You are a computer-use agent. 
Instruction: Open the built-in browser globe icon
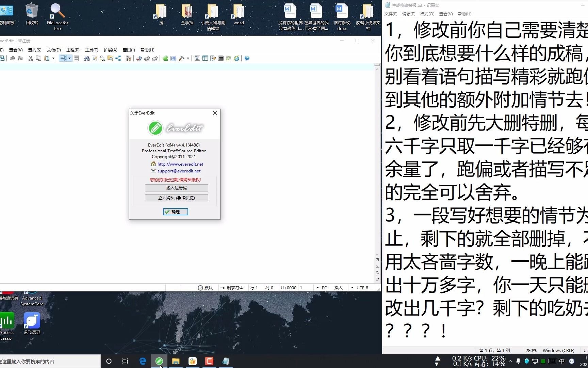pyautogui.click(x=236, y=58)
